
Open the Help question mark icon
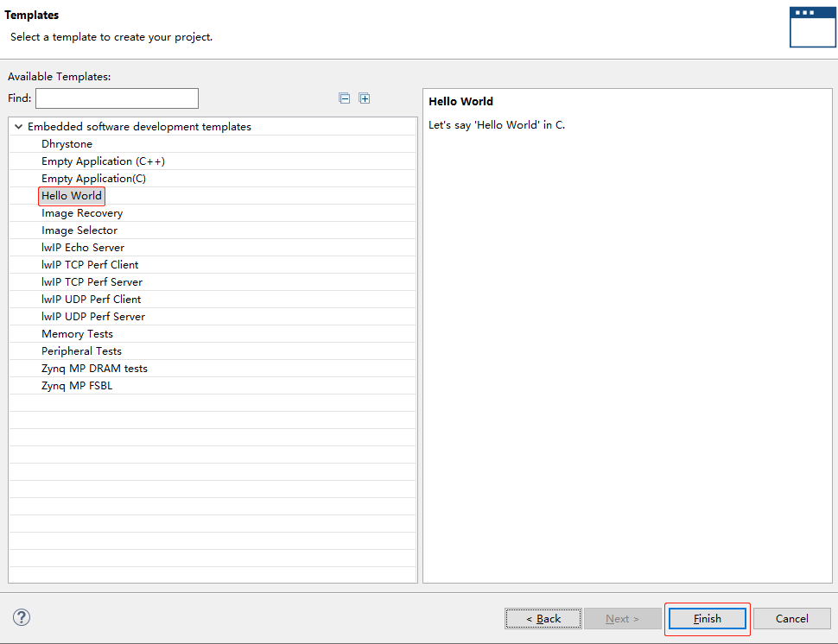tap(22, 617)
